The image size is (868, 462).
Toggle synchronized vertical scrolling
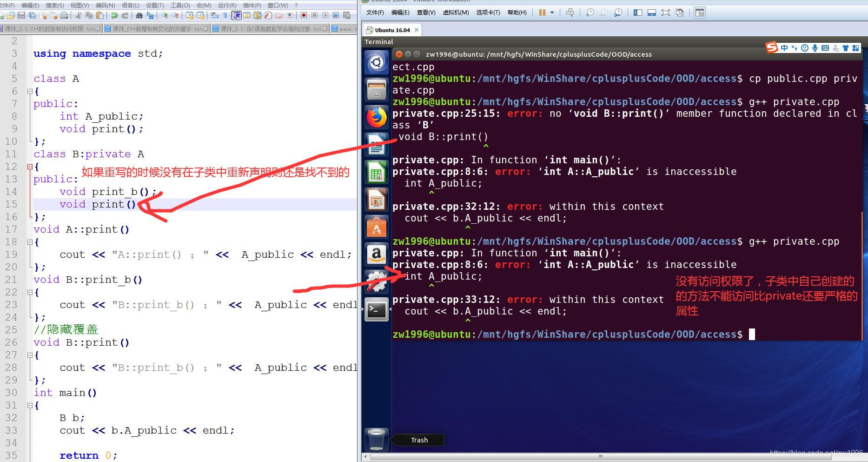[189, 15]
